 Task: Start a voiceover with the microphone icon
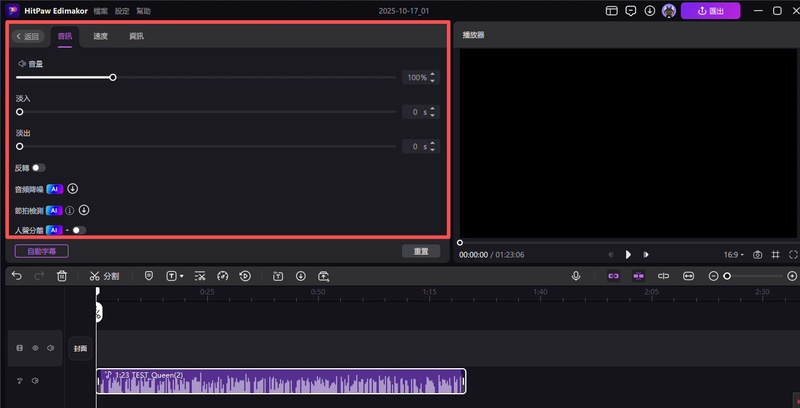pyautogui.click(x=576, y=275)
